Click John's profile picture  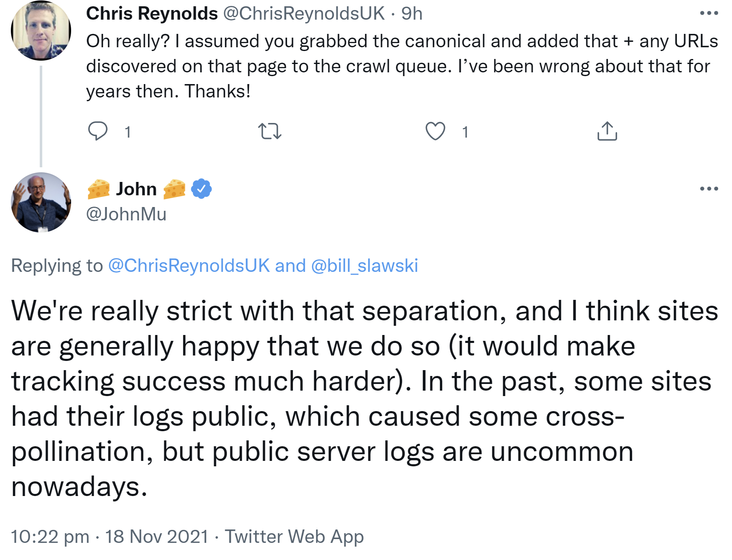point(41,202)
